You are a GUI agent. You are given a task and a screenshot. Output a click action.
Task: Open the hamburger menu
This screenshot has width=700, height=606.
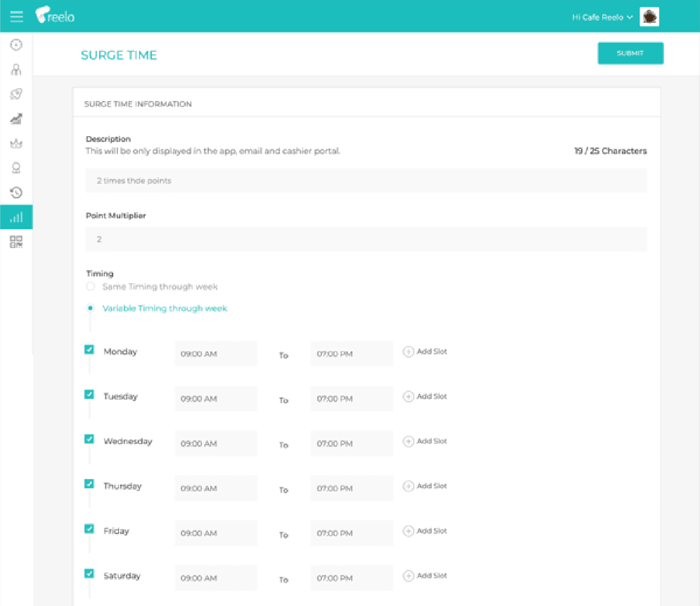(16, 17)
